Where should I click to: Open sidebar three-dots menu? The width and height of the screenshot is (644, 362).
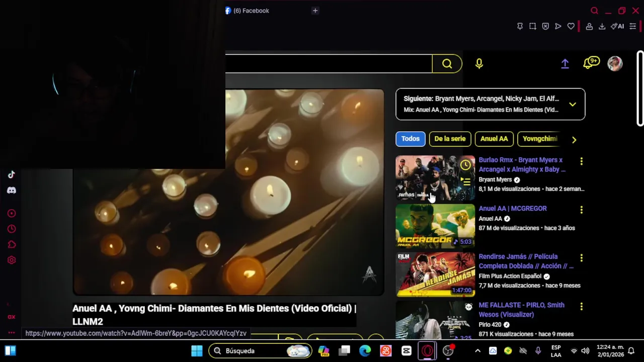(x=11, y=332)
